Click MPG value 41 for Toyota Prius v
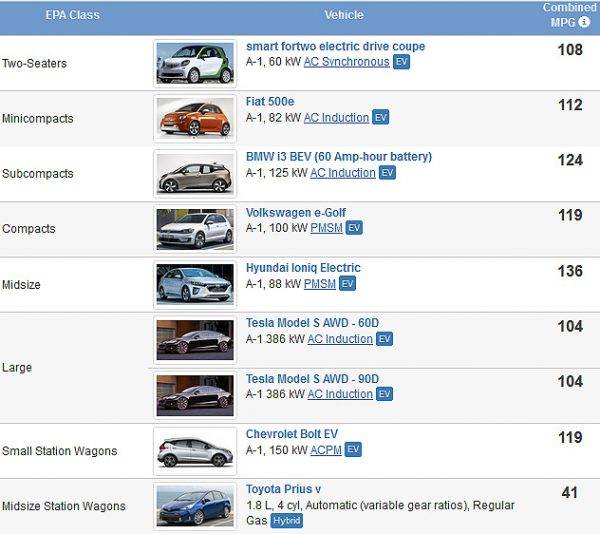600x534 pixels. click(x=570, y=492)
